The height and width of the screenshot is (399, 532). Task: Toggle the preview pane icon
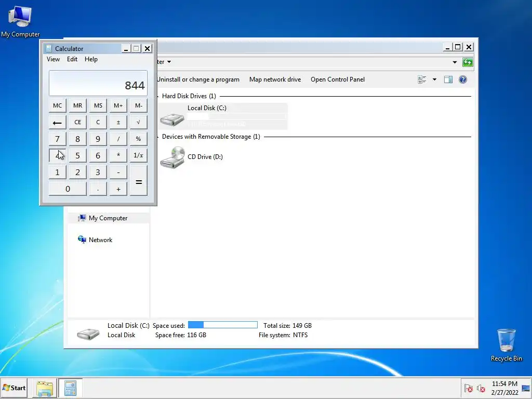pyautogui.click(x=448, y=79)
